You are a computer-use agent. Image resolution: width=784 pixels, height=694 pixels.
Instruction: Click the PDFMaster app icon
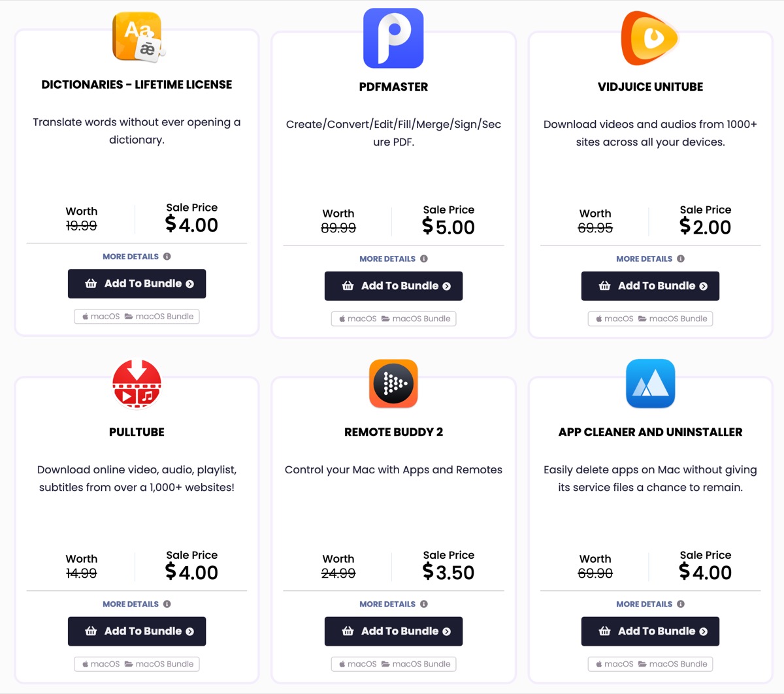click(393, 39)
